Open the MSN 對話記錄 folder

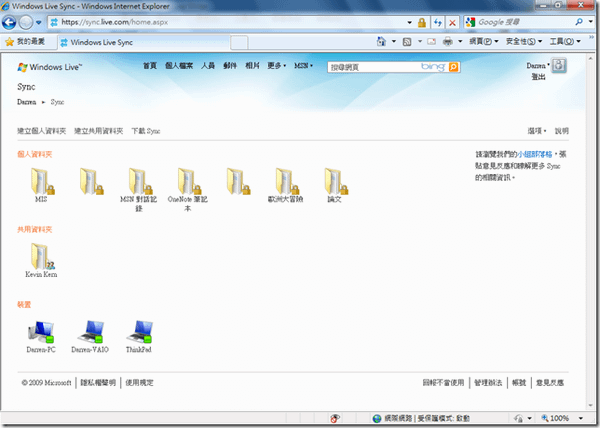click(139, 189)
